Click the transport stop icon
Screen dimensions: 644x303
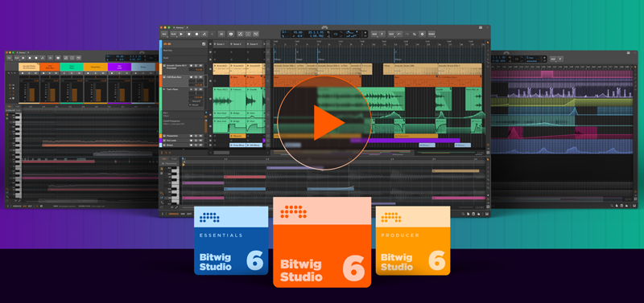[x=189, y=34]
